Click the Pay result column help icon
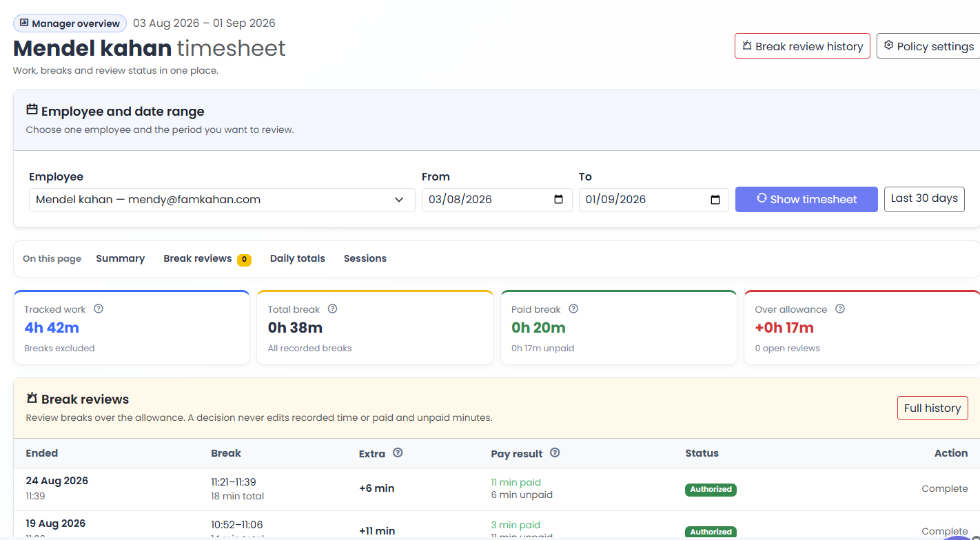Screen dimensions: 980x540 pyautogui.click(x=555, y=453)
